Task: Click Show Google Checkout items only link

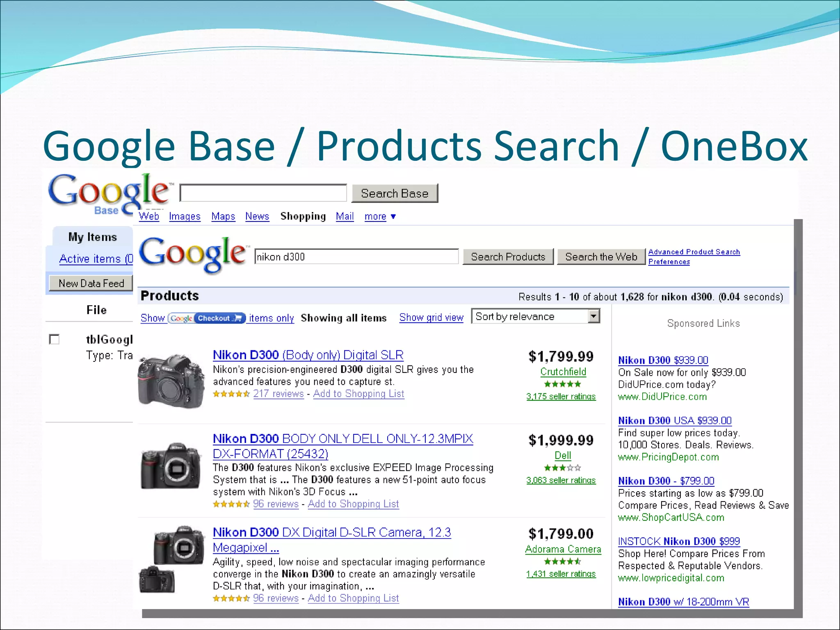Action: point(217,318)
